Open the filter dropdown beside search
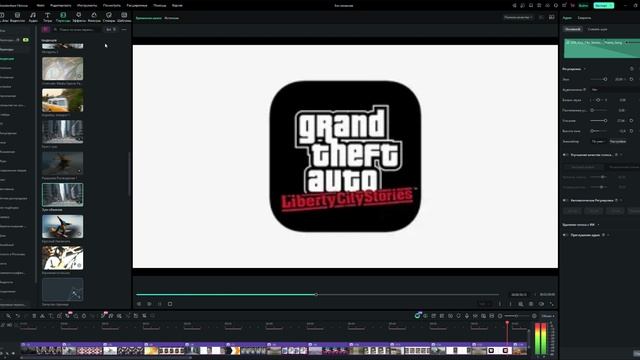 pyautogui.click(x=111, y=29)
